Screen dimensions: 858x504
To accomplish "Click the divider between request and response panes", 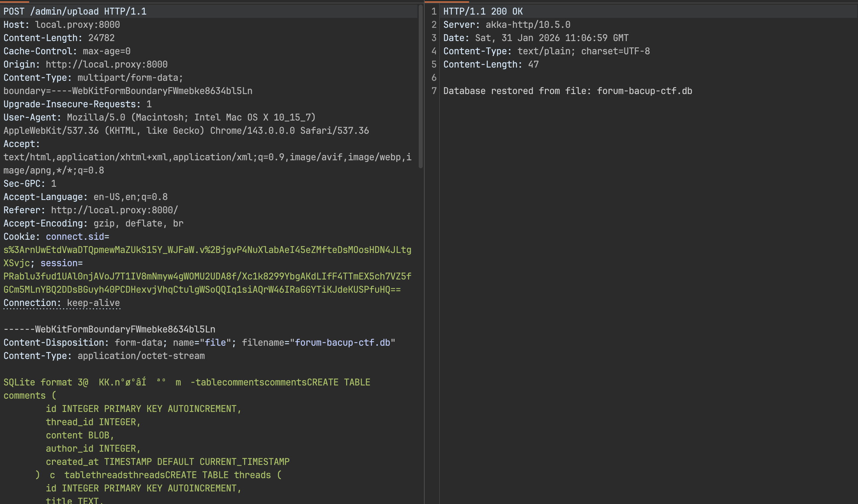I will (x=424, y=252).
